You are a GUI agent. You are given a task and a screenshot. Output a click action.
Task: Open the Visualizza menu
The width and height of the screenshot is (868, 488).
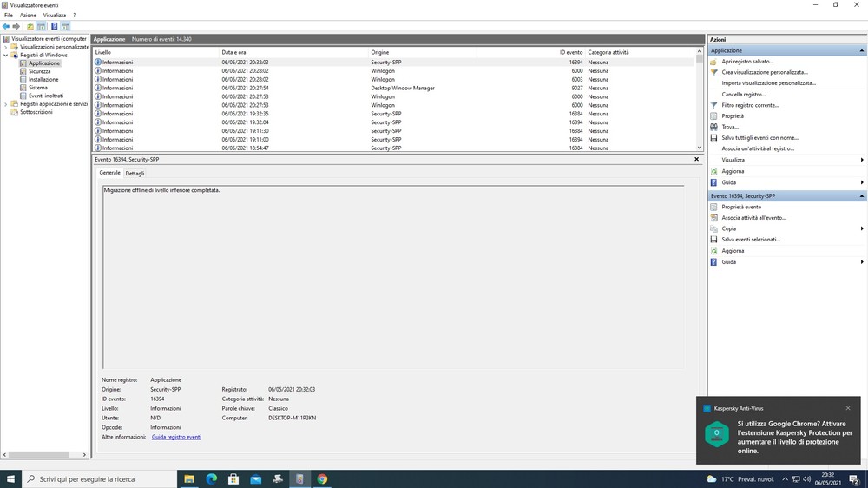point(54,16)
